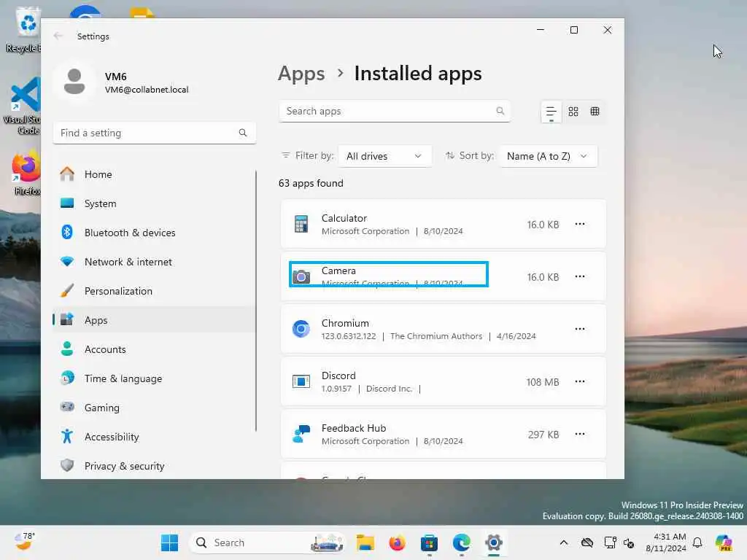Click Feedback Hub 297 KB size
This screenshot has height=560, width=747.
point(543,435)
